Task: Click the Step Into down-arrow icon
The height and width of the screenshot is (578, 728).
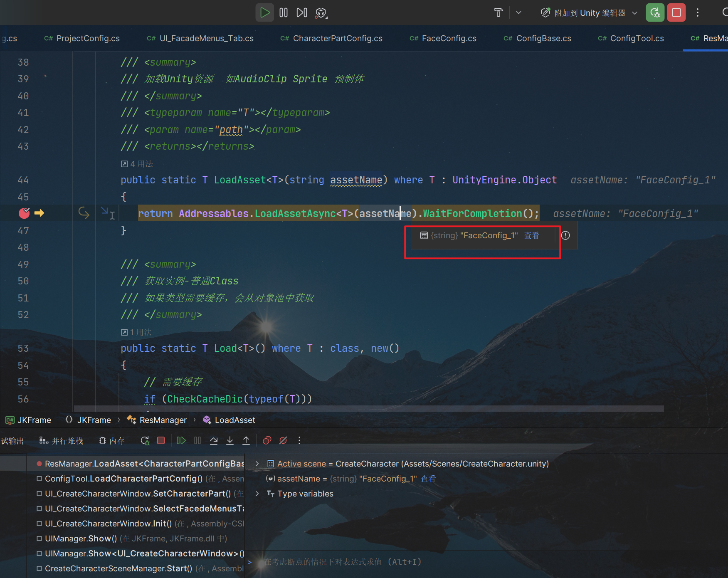Action: pos(230,441)
